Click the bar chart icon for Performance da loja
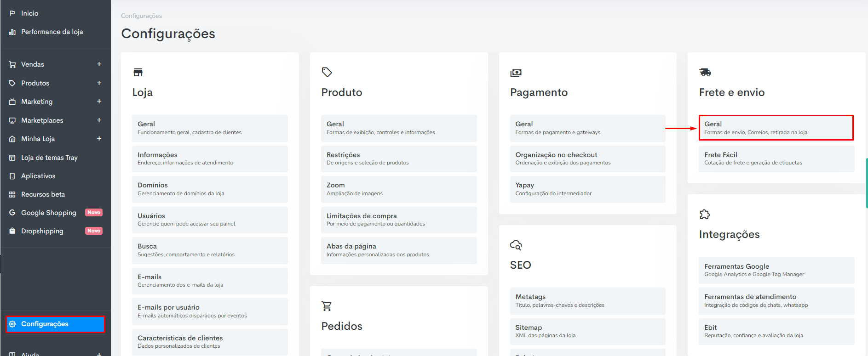The height and width of the screenshot is (356, 868). click(x=12, y=32)
